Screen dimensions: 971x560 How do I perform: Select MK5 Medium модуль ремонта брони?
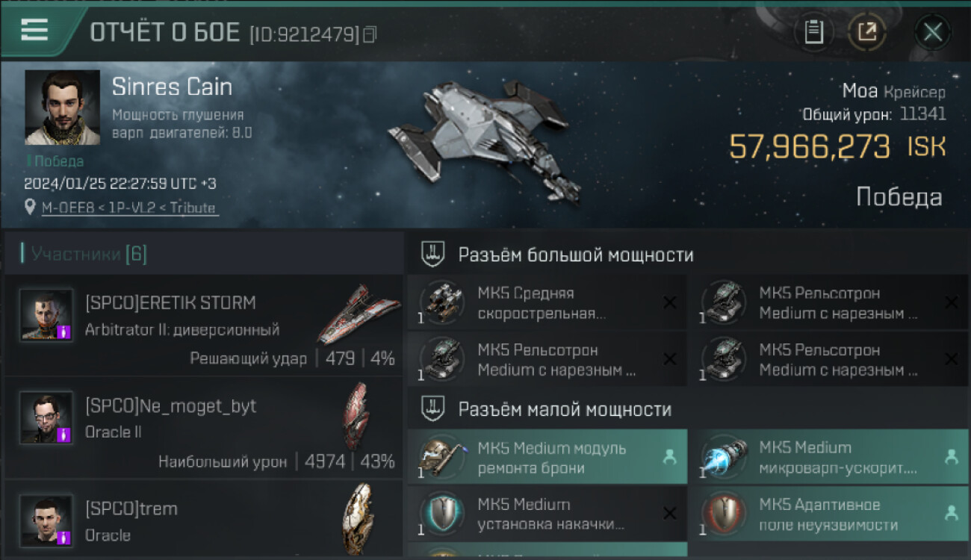[547, 458]
